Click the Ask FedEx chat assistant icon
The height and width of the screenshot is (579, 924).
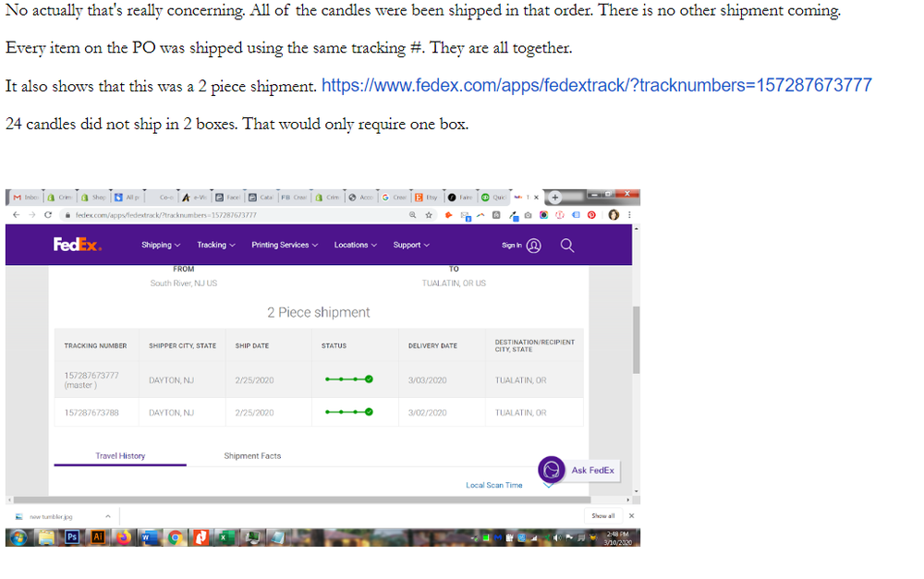point(552,470)
